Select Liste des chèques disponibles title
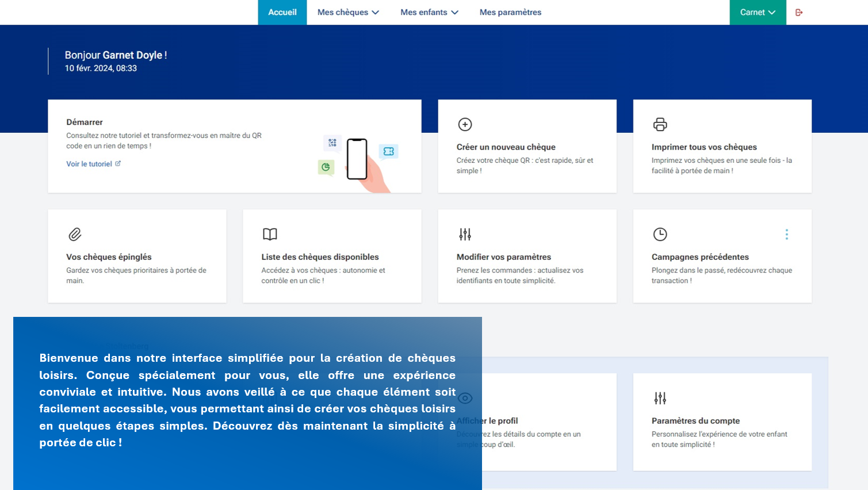This screenshot has height=490, width=868. [x=320, y=257]
